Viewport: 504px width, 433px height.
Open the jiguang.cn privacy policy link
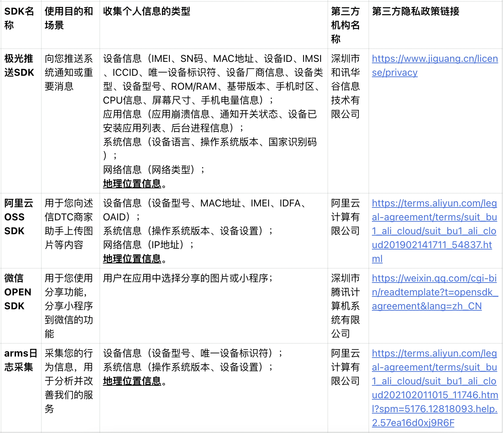[435, 65]
